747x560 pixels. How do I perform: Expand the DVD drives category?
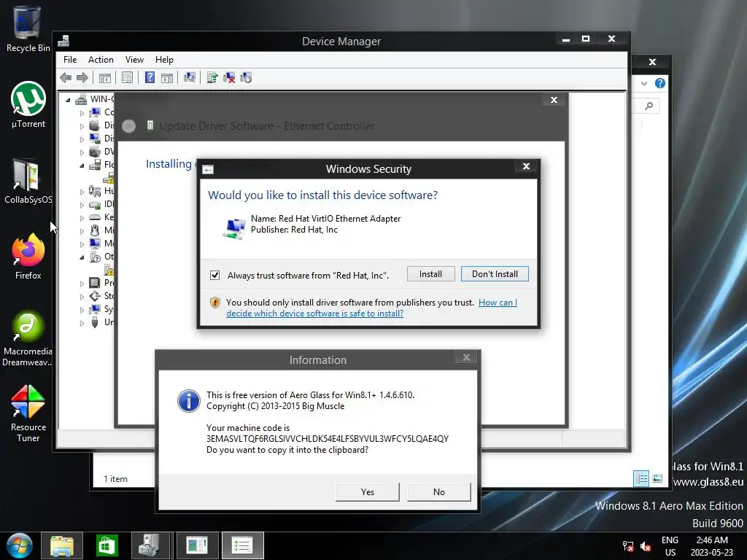[82, 152]
